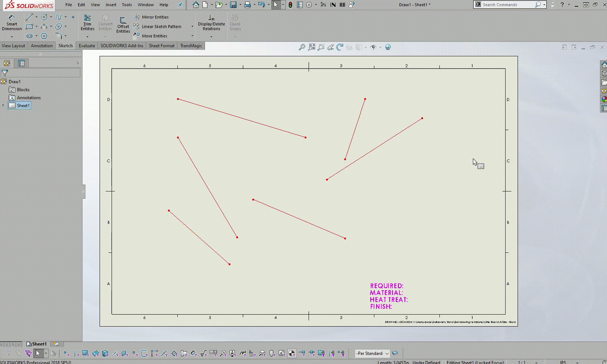Choose the Ellipse sketch tool

(x=58, y=27)
